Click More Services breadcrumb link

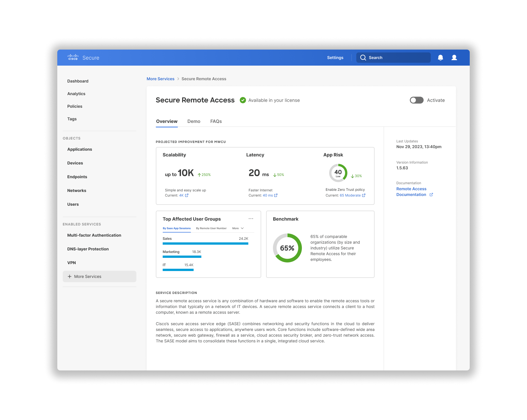coord(160,79)
